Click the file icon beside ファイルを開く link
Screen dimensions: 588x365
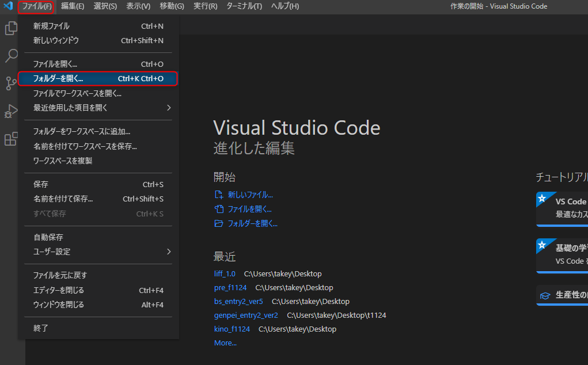pyautogui.click(x=219, y=209)
